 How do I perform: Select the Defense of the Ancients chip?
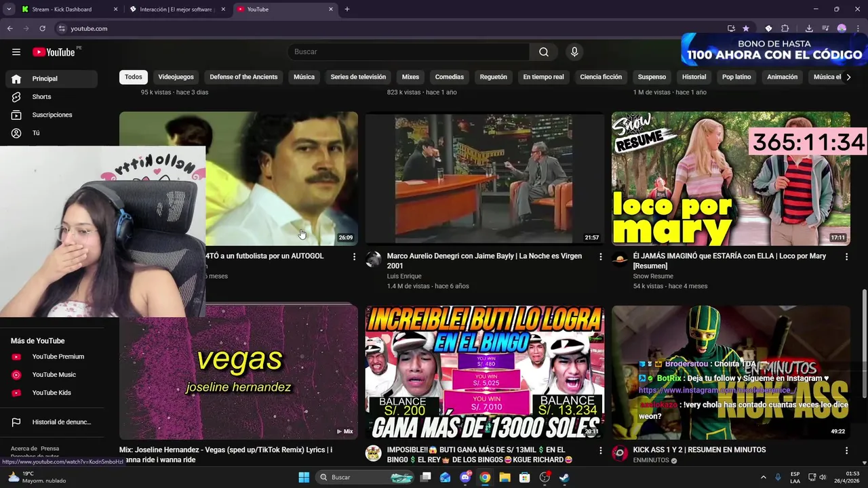coord(243,77)
